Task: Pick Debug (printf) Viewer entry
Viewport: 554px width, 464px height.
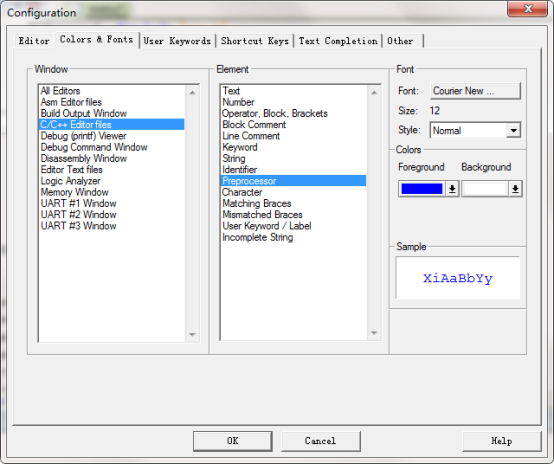Action: pyautogui.click(x=112, y=136)
